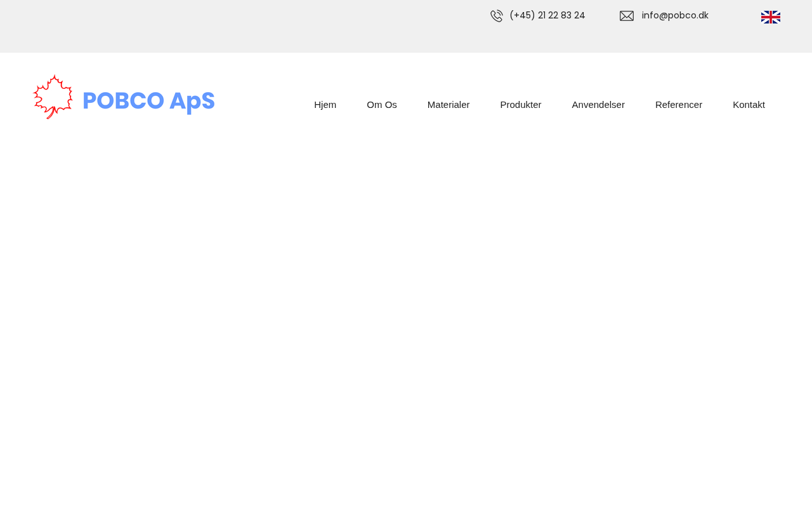Select Produkter in the navigation

tap(521, 105)
